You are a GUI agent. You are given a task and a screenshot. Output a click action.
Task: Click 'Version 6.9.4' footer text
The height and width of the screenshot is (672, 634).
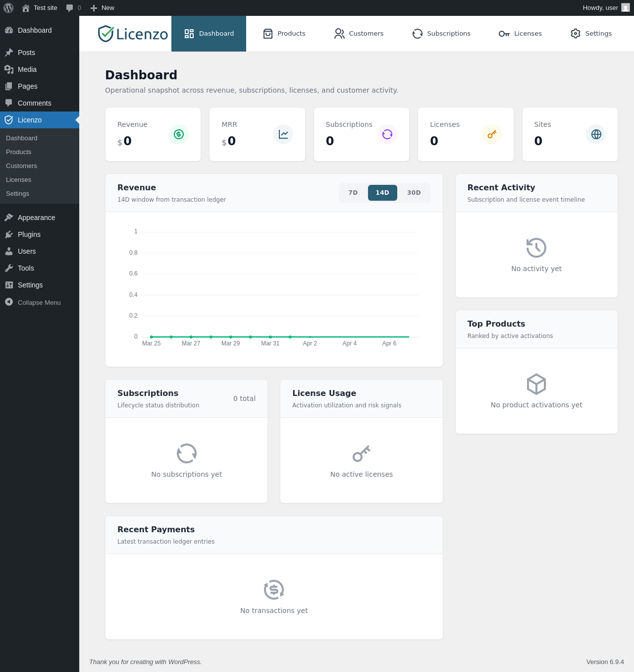pos(605,662)
